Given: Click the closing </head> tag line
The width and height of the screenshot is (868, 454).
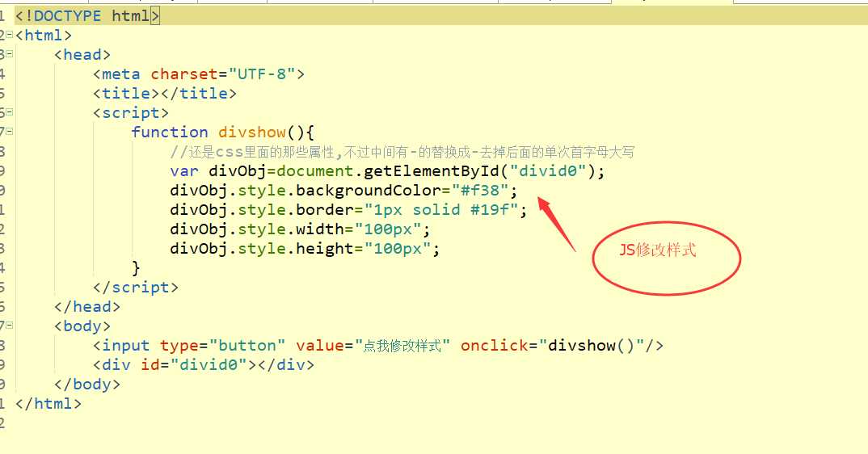Looking at the screenshot, I should [87, 307].
